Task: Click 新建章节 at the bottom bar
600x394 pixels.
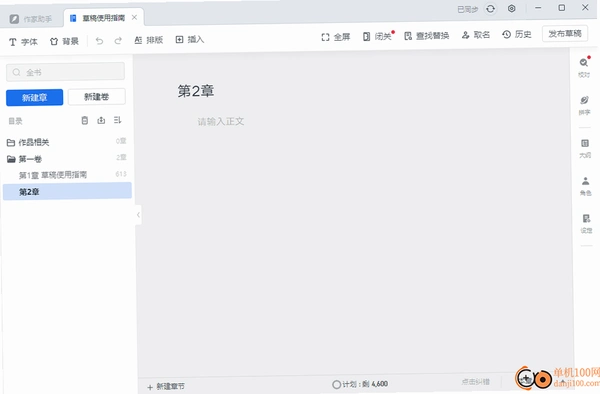Action: 166,387
